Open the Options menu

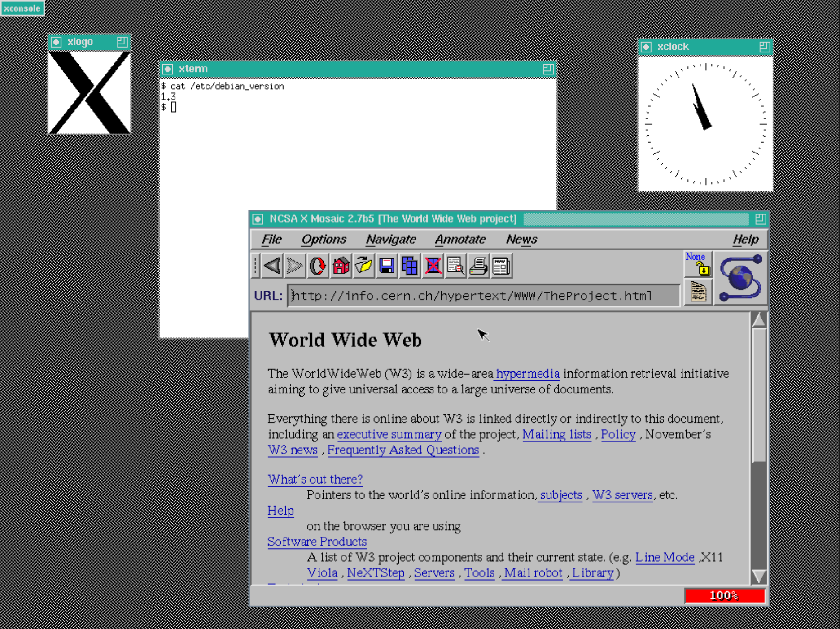[324, 240]
